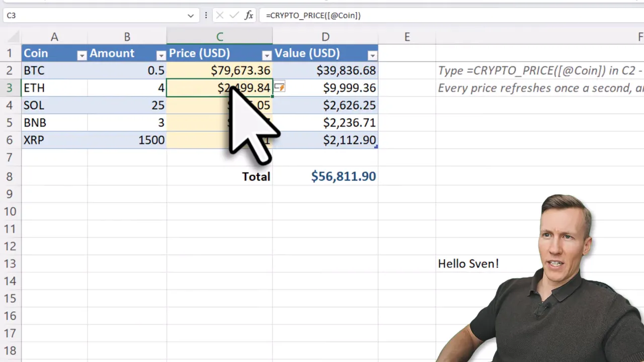This screenshot has width=644, height=362.
Task: Select row 3 header
Action: pyautogui.click(x=10, y=88)
